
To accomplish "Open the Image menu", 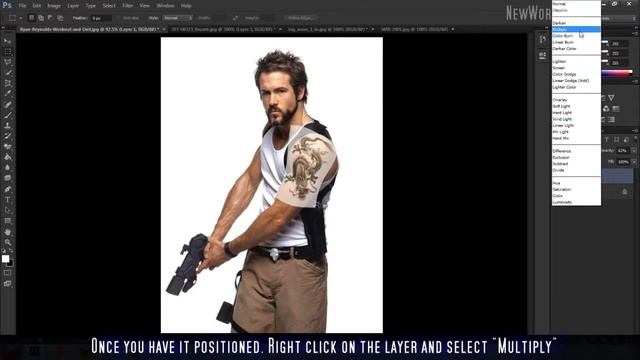I will [x=54, y=6].
